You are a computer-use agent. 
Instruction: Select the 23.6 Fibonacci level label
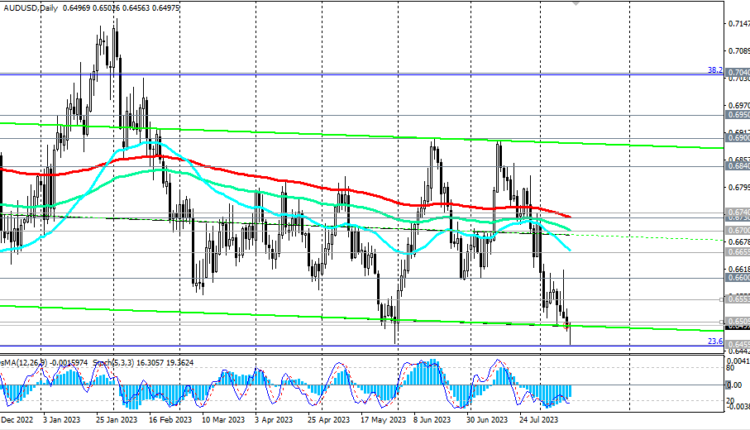click(714, 341)
